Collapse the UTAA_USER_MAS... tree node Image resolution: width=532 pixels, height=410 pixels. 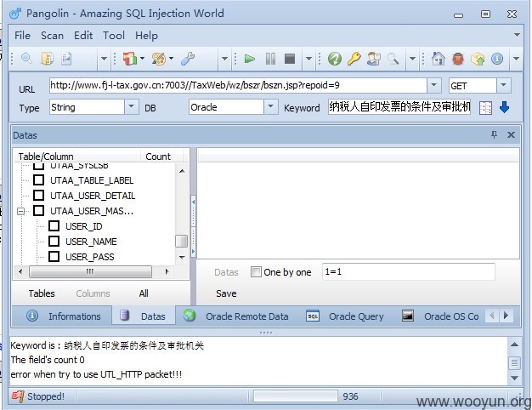pos(21,211)
